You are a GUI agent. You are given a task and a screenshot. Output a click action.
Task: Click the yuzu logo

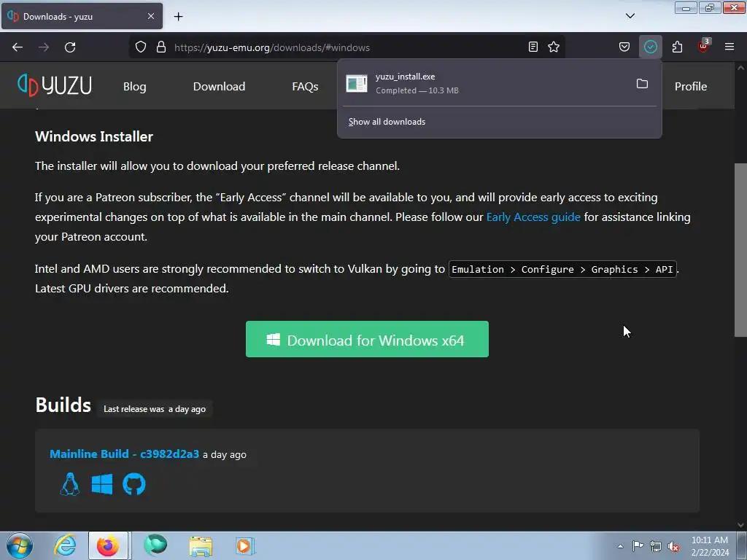[x=54, y=86]
